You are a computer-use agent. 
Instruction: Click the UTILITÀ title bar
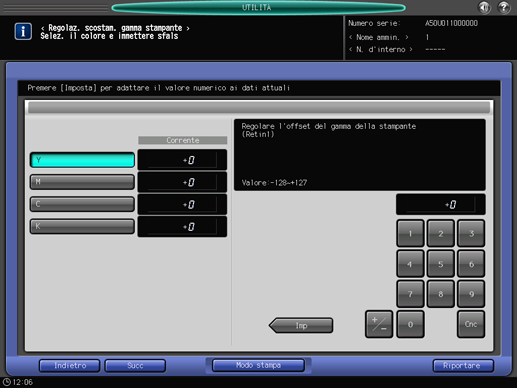258,7
